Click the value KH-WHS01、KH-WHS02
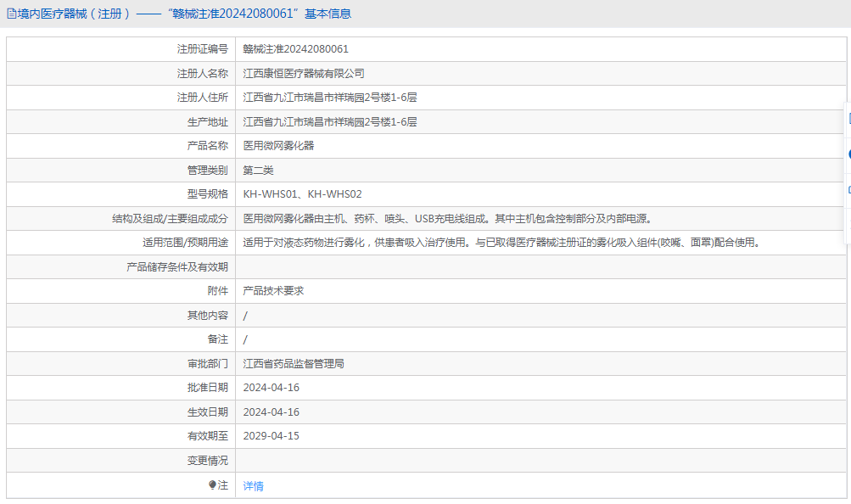Screen dimensions: 851x504 pos(302,193)
